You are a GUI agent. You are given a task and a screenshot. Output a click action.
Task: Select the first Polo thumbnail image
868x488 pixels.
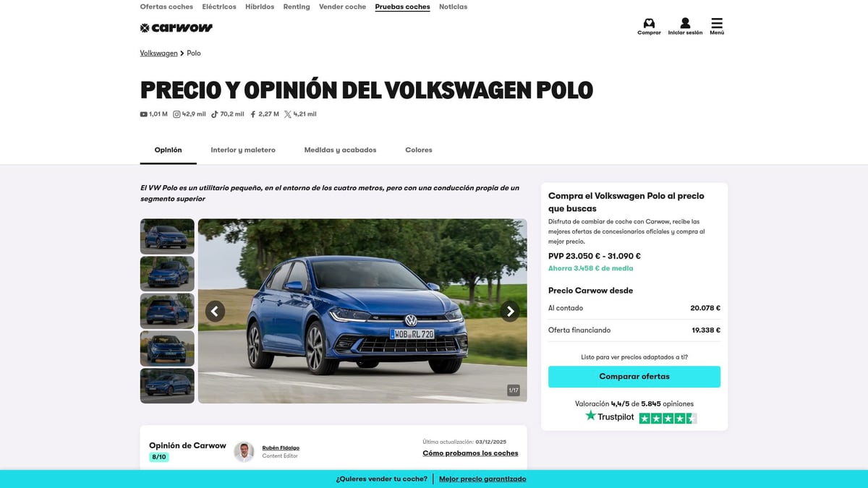pos(167,236)
